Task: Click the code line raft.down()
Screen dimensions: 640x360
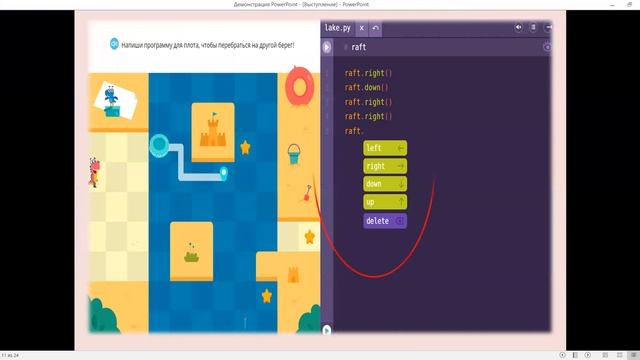Action: tap(367, 87)
